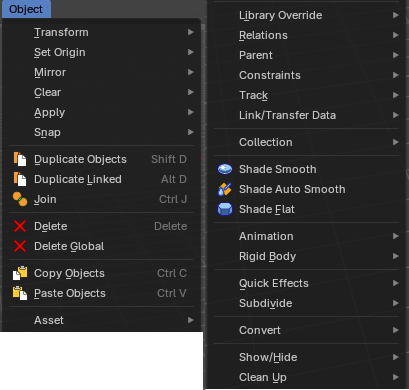
Task: Click the Ctrl V shortcut label
Action: [x=172, y=293]
